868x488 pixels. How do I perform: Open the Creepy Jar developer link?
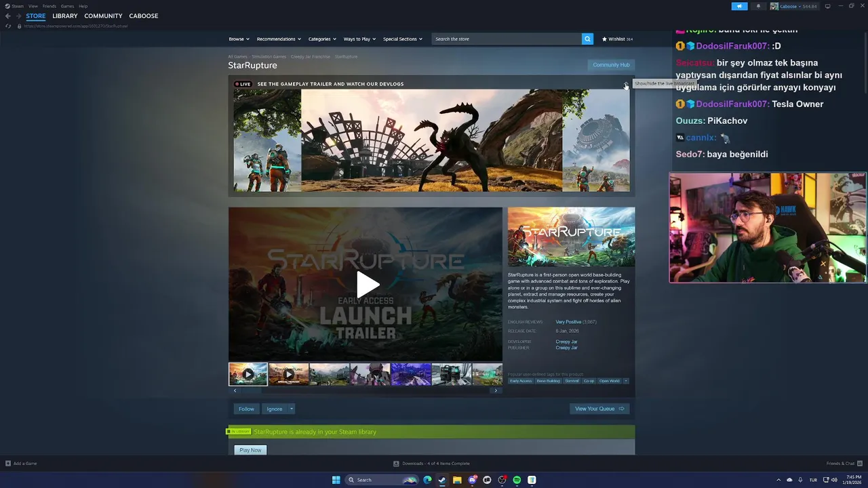566,342
